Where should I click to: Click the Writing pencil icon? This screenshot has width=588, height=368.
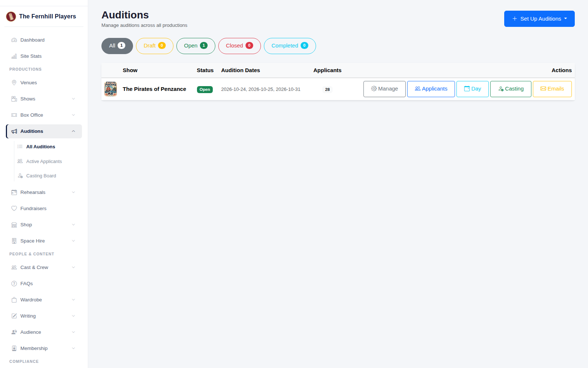(x=14, y=316)
